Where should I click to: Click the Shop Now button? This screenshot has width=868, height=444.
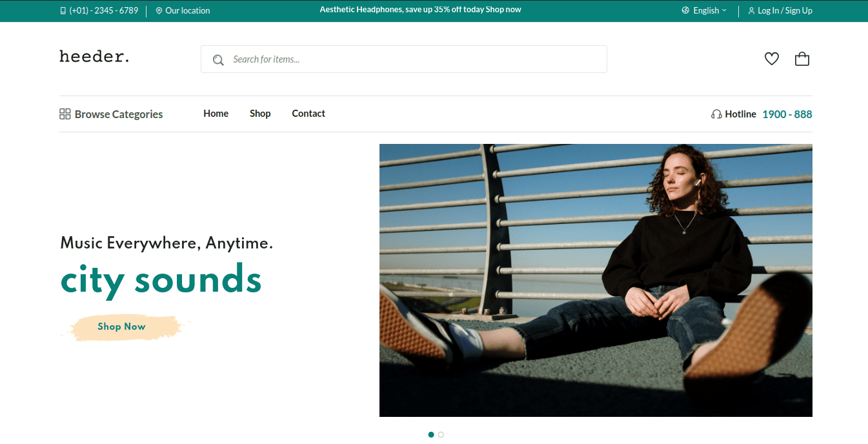[122, 327]
